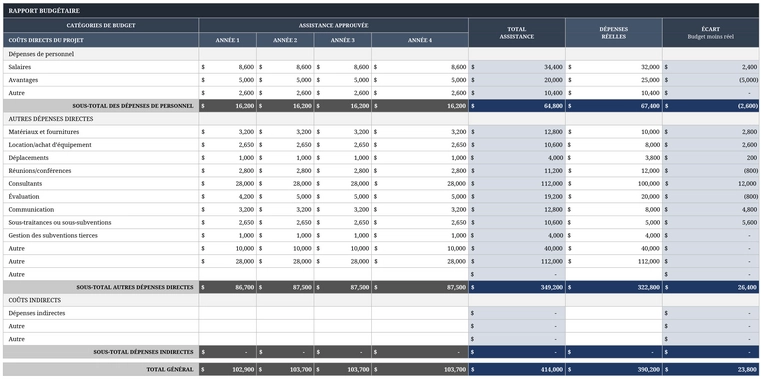Select Sous-traitances ou sous-subventions row label
Screen dimensions: 761x379
[101, 222]
